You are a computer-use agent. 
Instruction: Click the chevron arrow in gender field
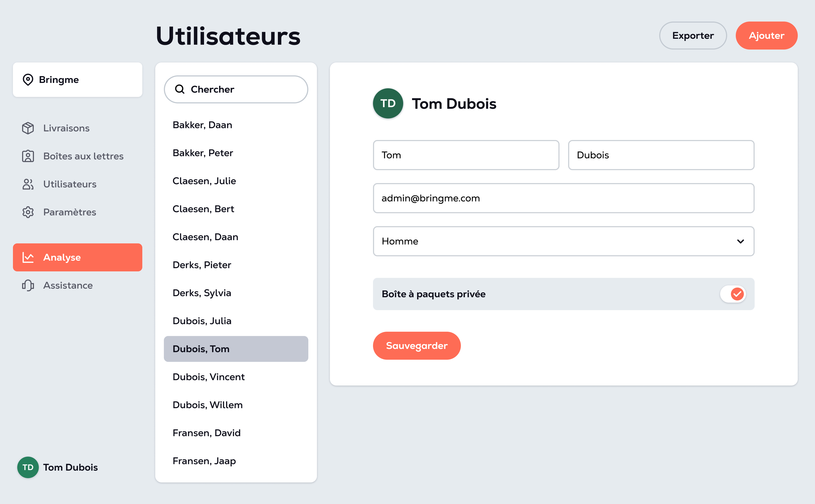pos(741,241)
